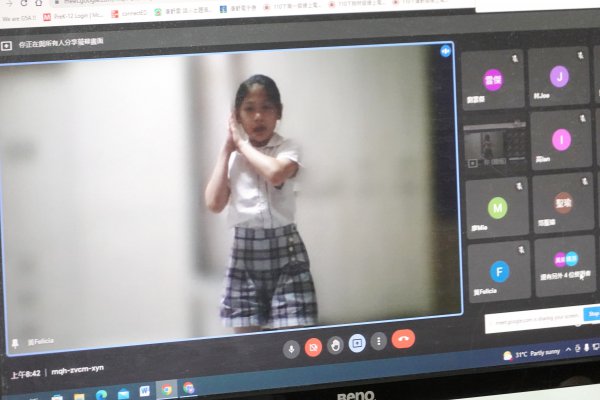Select the participant tile with the purple J avatar
The width and height of the screenshot is (600, 400).
pos(559,77)
